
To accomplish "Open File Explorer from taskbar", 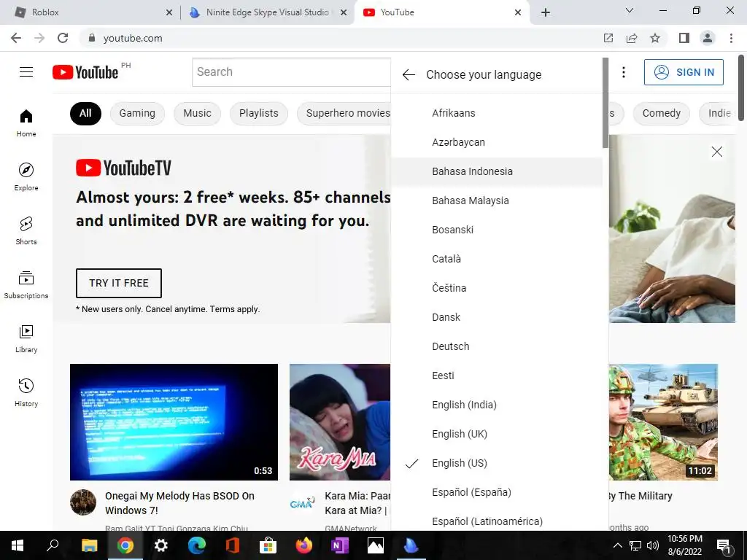I will (89, 545).
